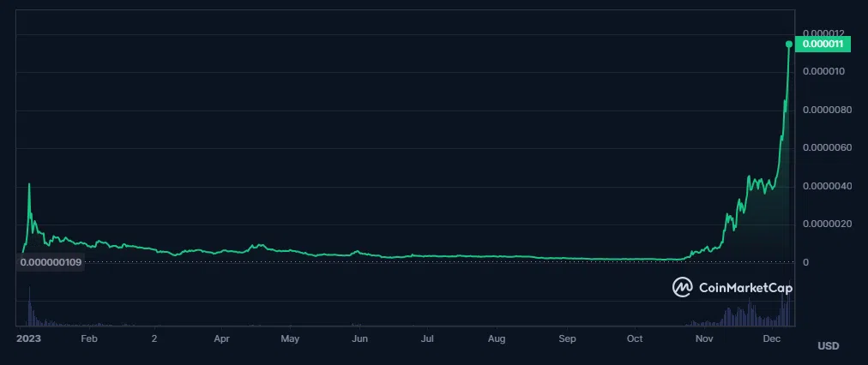Click the Apr label on the time axis
This screenshot has height=365, width=868.
[x=221, y=338]
